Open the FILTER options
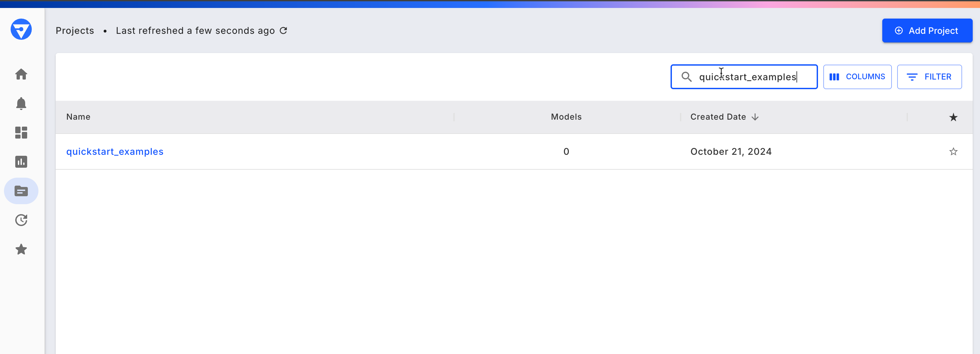980x354 pixels. (929, 77)
